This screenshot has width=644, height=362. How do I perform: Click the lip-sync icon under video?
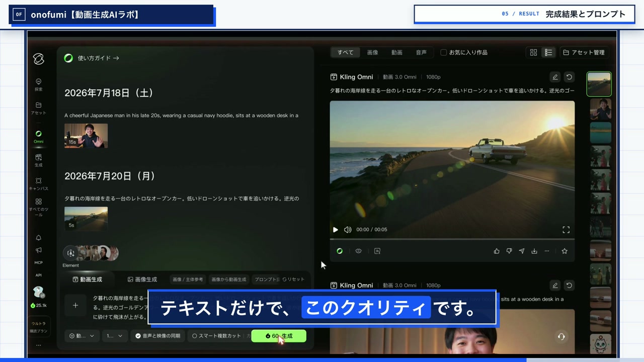[358, 251]
